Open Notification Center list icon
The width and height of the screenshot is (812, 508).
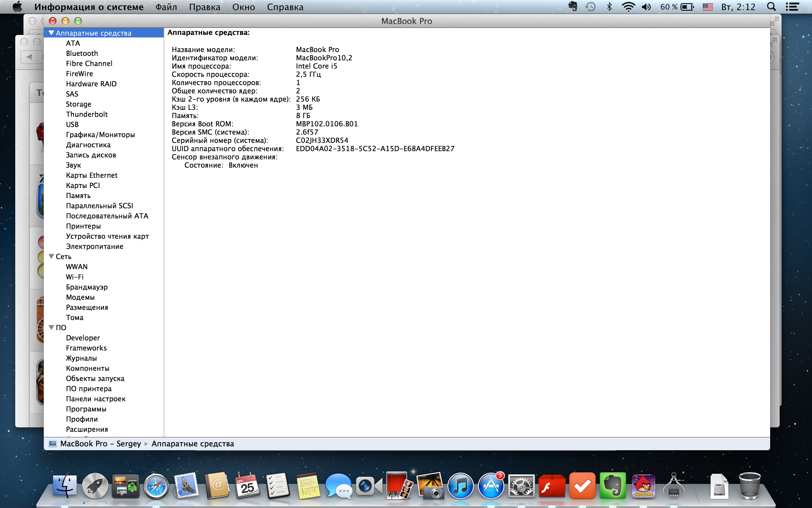pos(793,7)
